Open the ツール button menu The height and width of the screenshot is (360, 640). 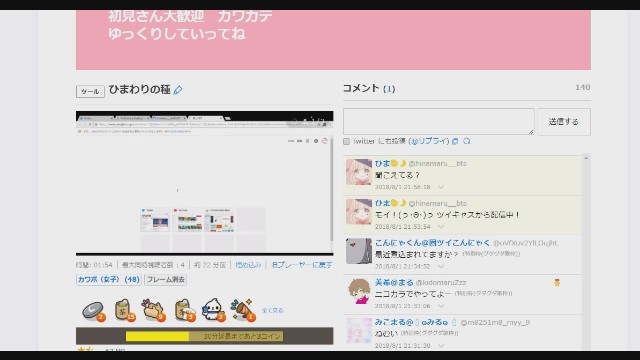click(90, 91)
